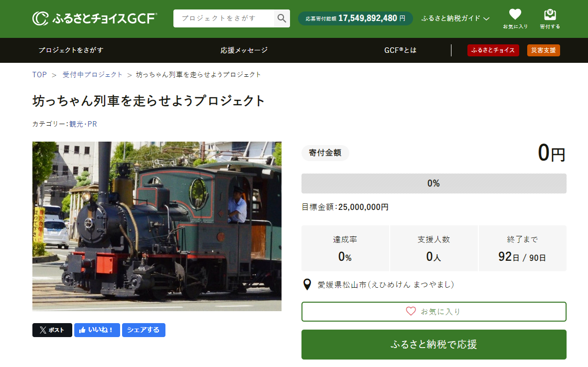This screenshot has width=588, height=367.
Task: Click the 0% donation progress bar
Action: (x=434, y=183)
